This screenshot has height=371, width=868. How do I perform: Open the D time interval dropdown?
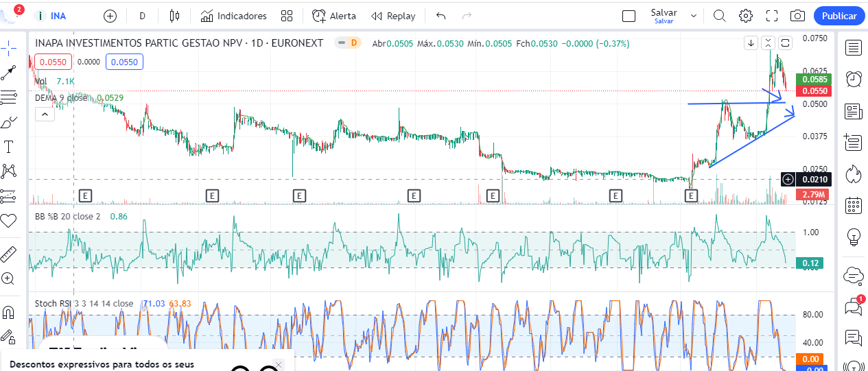142,16
